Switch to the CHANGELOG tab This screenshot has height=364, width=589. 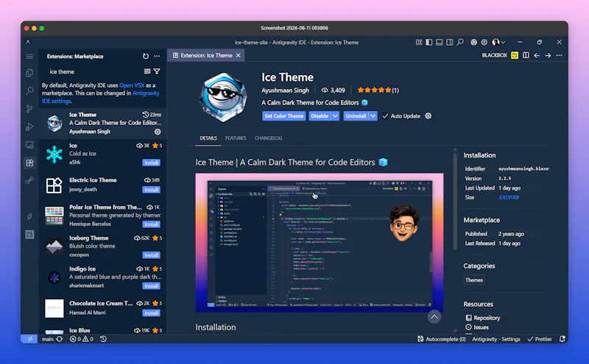pos(268,138)
